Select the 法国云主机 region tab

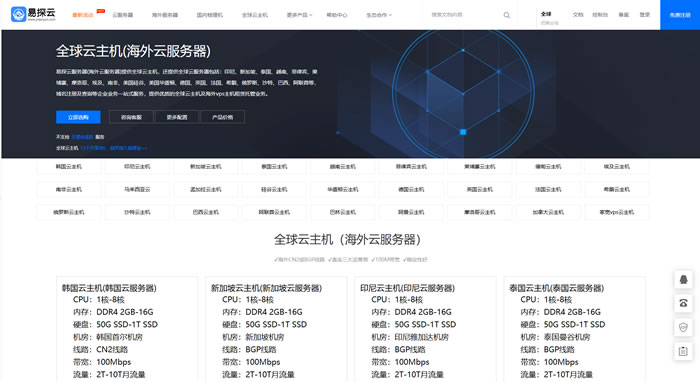(x=548, y=189)
